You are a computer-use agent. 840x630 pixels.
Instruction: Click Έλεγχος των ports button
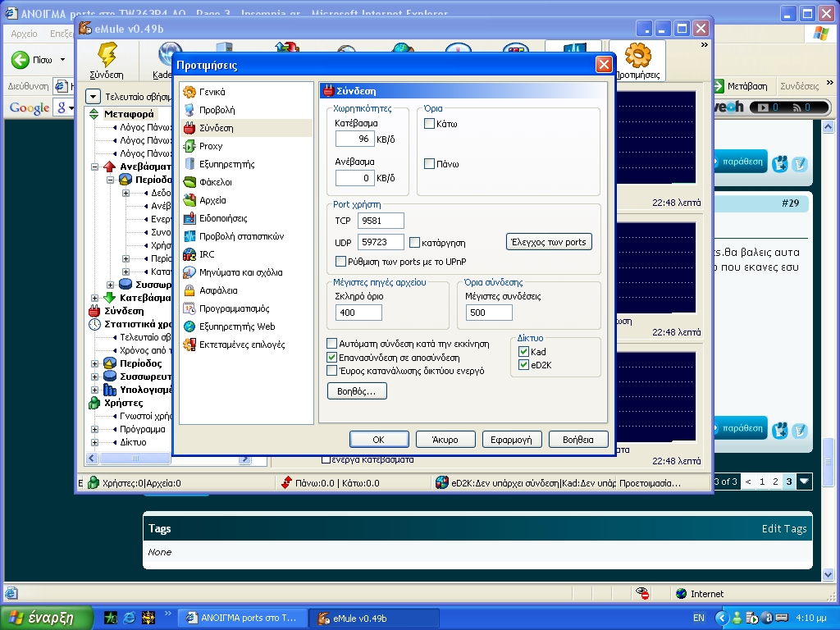tap(549, 242)
